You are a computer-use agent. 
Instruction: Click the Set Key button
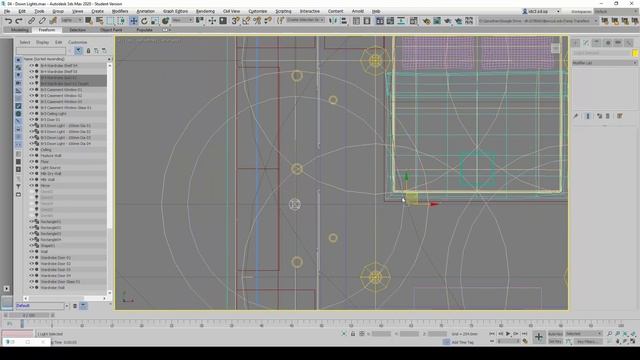tap(555, 341)
